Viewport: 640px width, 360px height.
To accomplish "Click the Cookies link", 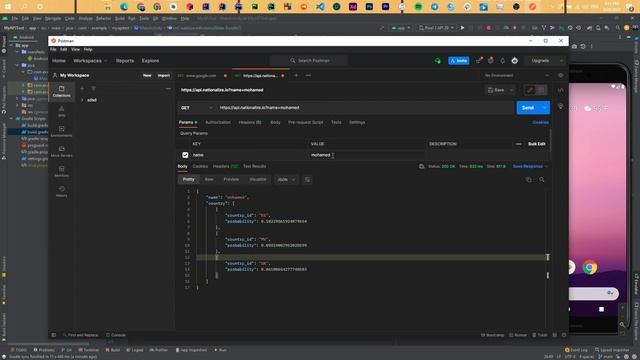I will [540, 122].
